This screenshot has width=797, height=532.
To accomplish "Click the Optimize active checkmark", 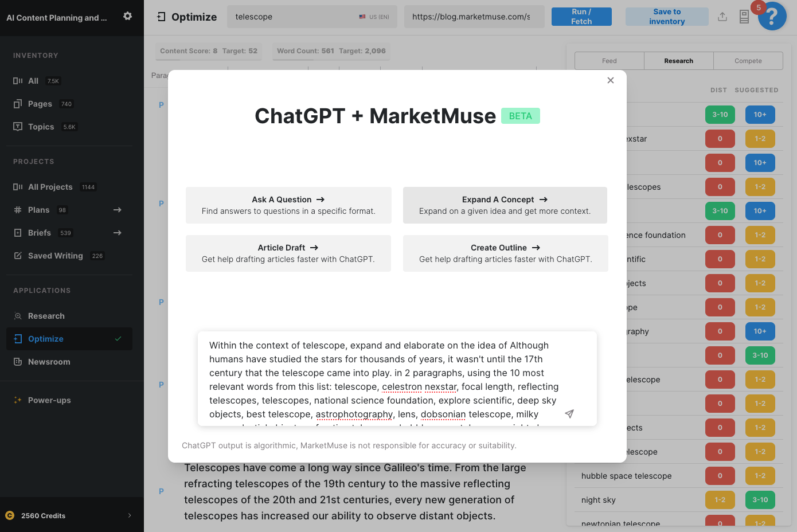I will 118,339.
